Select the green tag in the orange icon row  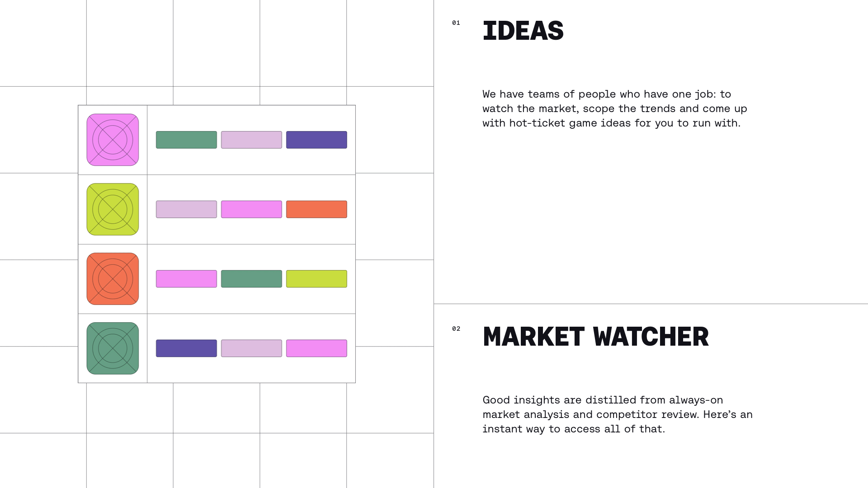point(251,279)
